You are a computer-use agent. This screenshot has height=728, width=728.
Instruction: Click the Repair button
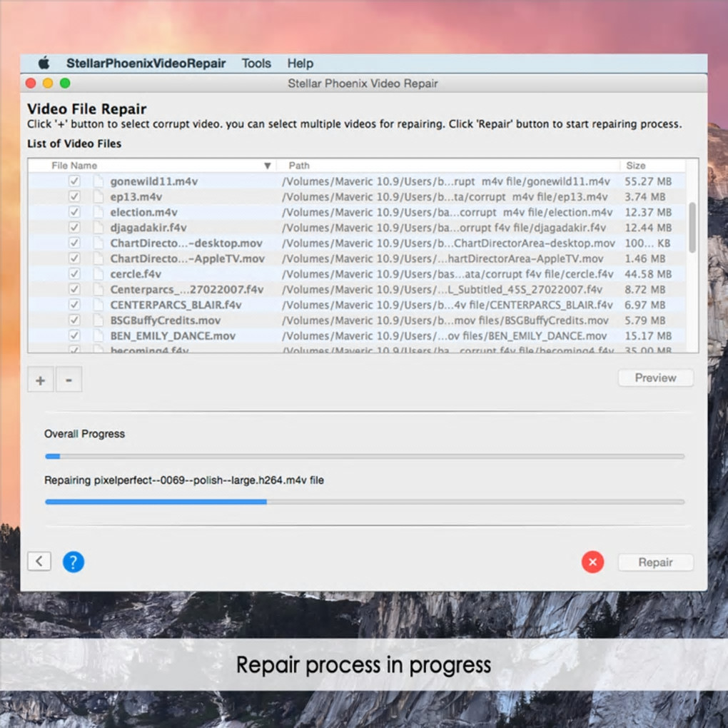(x=656, y=562)
